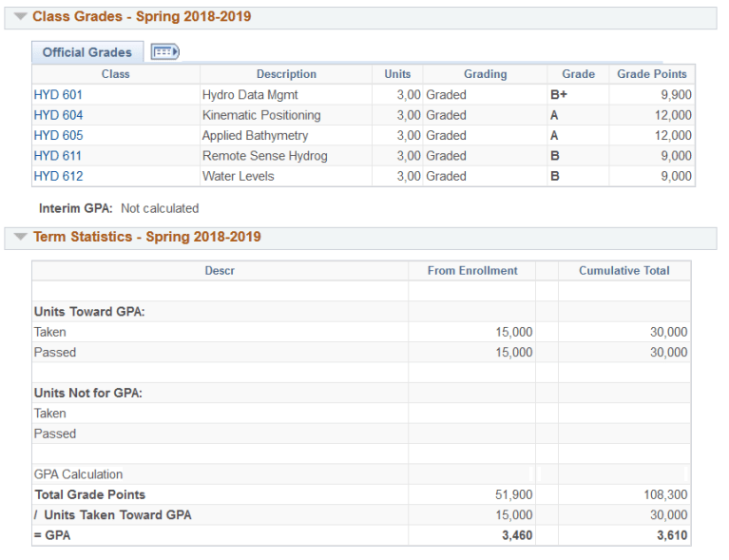729x560 pixels.
Task: Click the HYD 605 class link
Action: (58, 136)
